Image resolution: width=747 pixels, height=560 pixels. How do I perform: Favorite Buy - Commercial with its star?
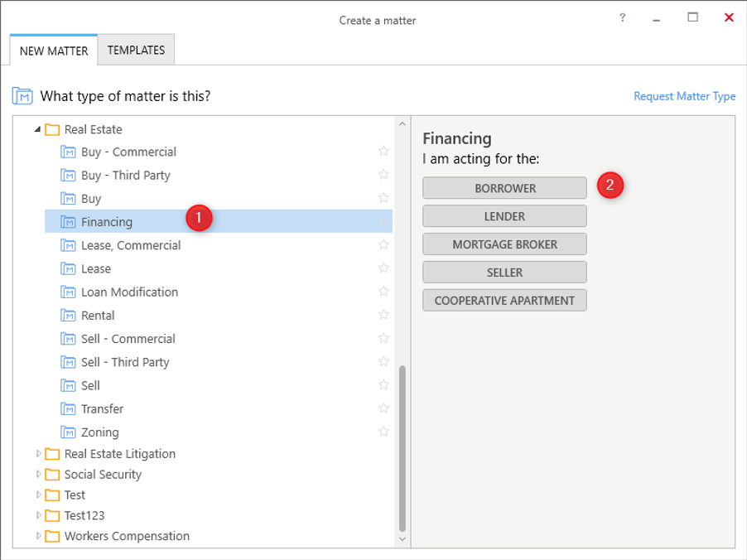coord(383,151)
